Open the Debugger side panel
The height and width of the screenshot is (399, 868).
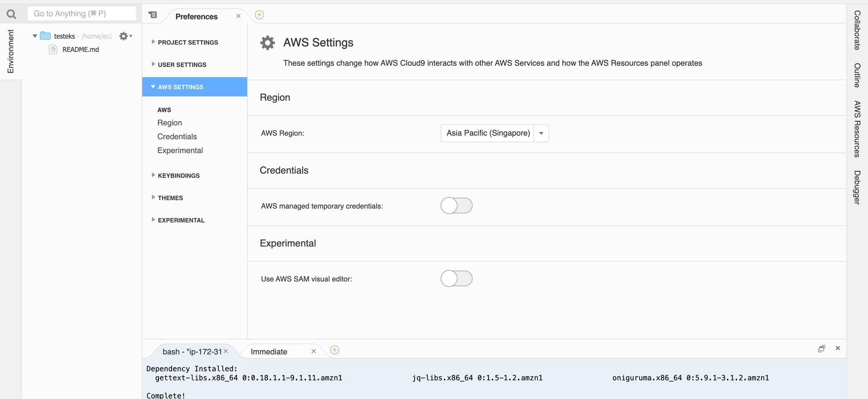pos(857,187)
